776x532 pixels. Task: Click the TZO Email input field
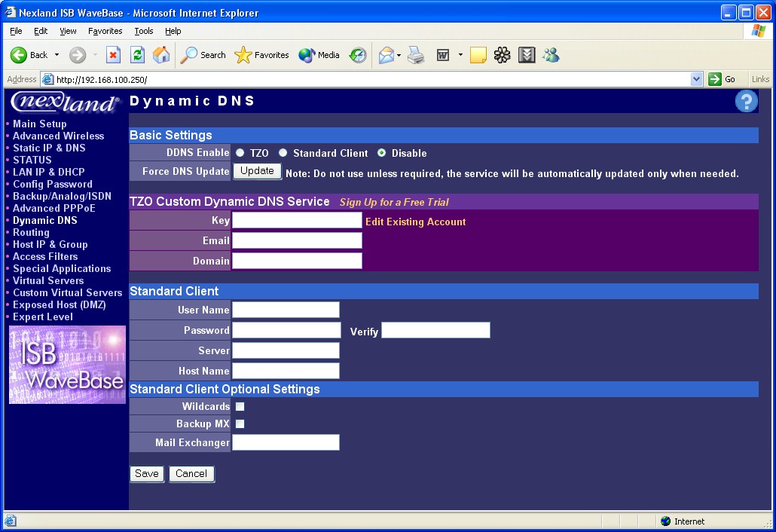click(297, 240)
